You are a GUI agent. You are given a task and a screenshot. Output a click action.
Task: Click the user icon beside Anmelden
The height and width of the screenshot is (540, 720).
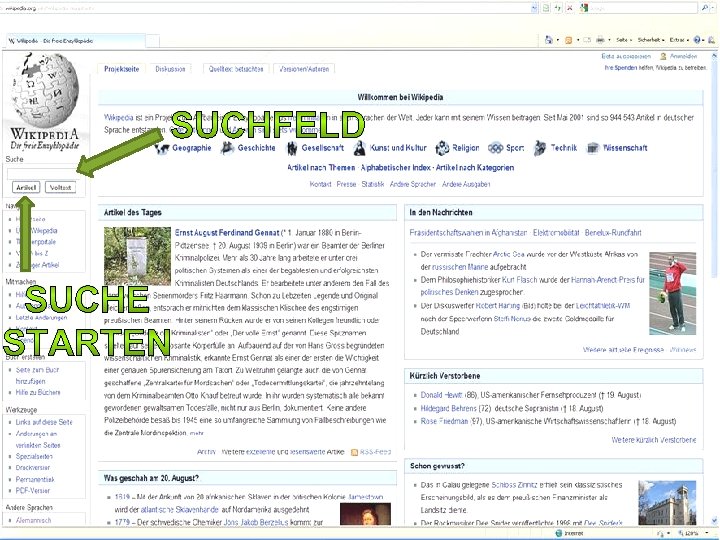click(x=663, y=56)
